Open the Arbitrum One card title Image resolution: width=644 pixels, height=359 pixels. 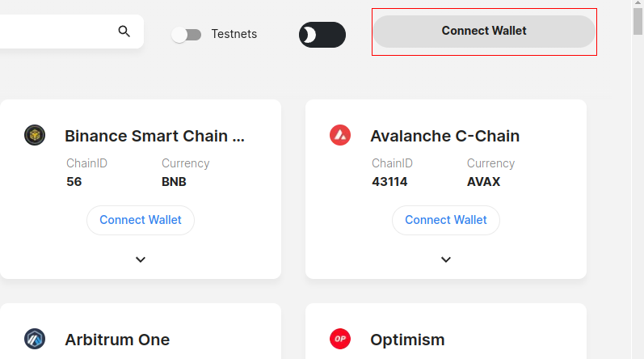117,340
